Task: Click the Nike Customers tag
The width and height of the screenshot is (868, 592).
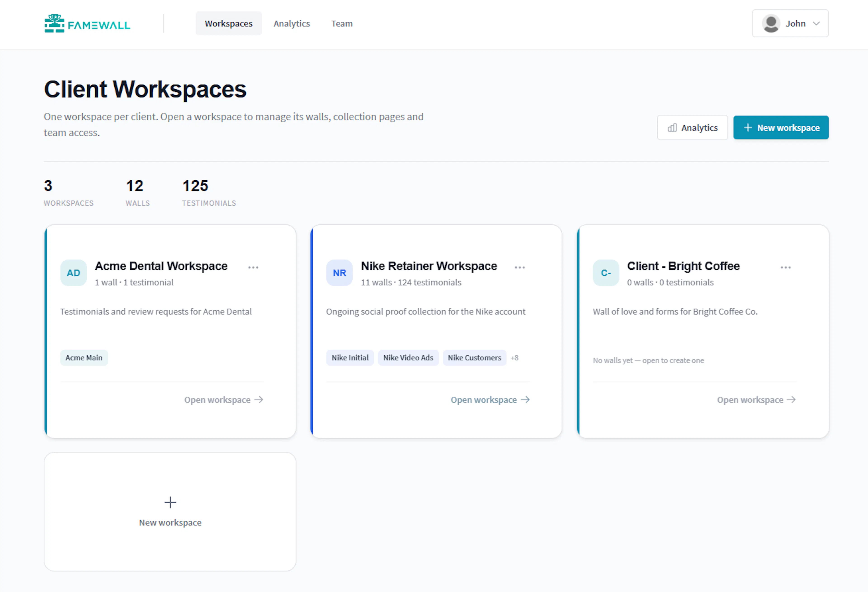Action: click(x=475, y=358)
